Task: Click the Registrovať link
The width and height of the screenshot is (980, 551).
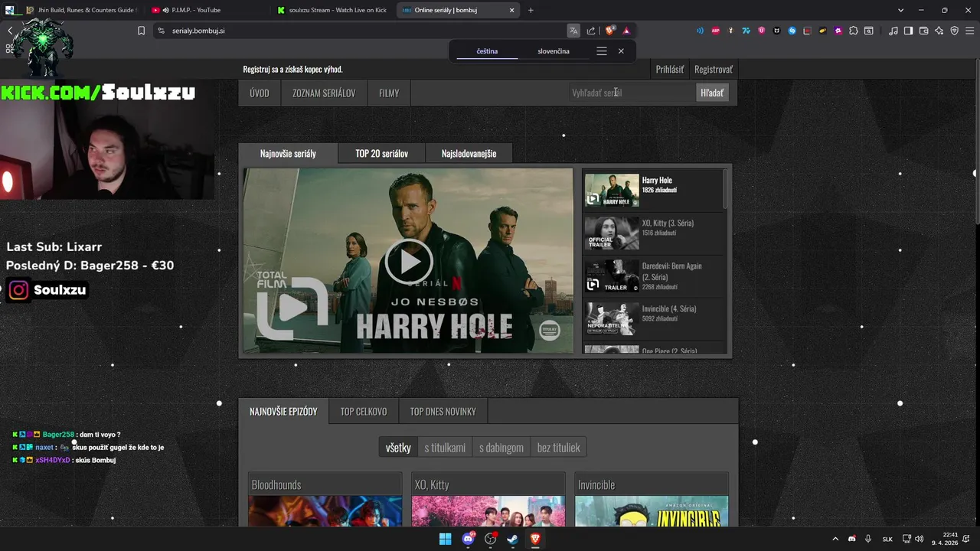Action: [x=714, y=70]
